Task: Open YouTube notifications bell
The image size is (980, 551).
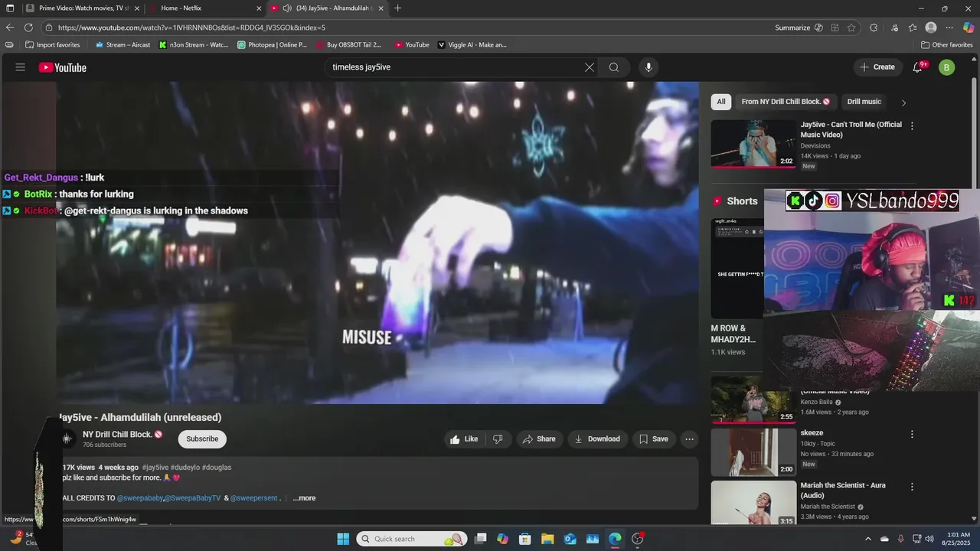Action: [918, 67]
